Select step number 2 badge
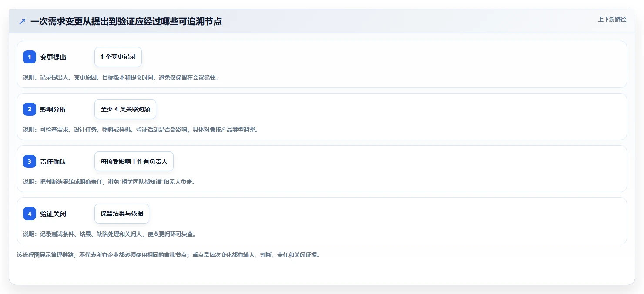The width and height of the screenshot is (644, 294). (x=30, y=109)
